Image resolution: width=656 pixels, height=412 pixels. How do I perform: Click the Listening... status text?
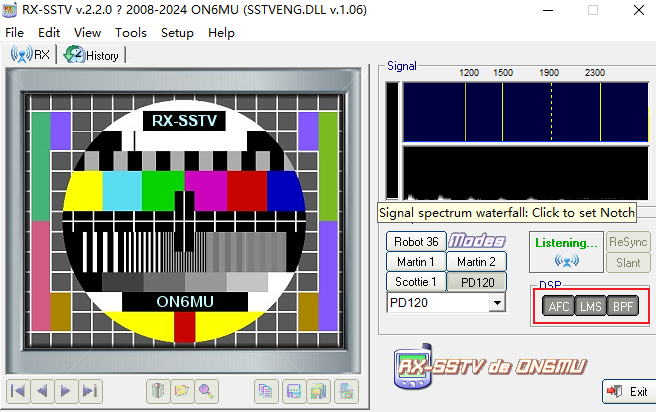(x=566, y=243)
